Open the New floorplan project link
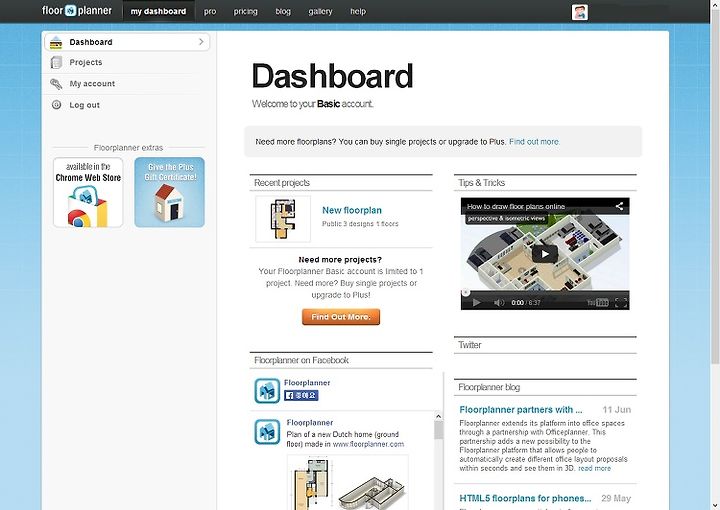This screenshot has height=510, width=720. (352, 210)
